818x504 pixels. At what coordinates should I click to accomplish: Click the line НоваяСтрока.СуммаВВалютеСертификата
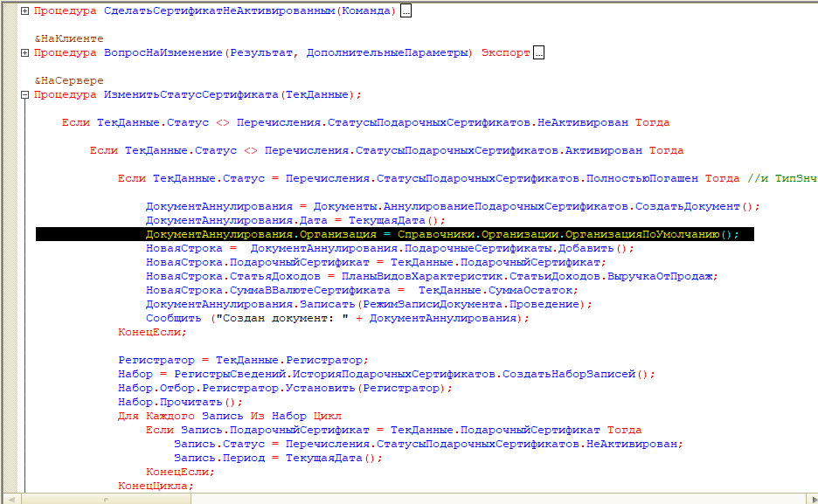tap(362, 290)
